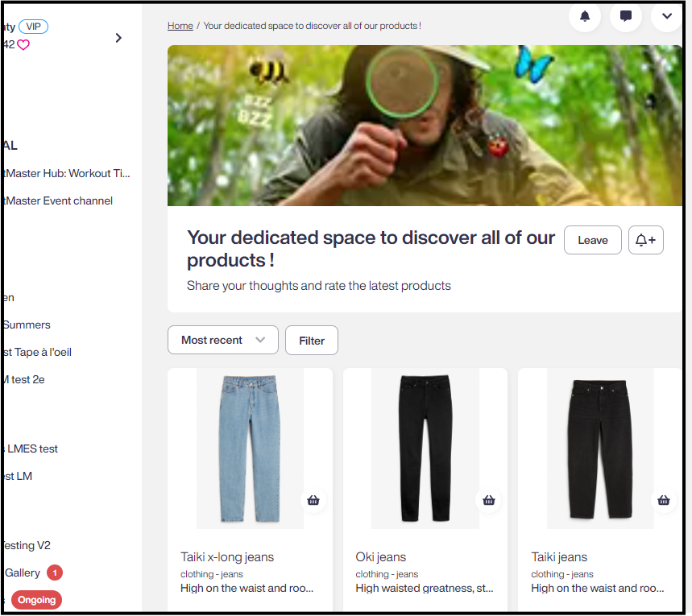Open the chat messages icon
The height and width of the screenshot is (616, 692).
coord(626,16)
